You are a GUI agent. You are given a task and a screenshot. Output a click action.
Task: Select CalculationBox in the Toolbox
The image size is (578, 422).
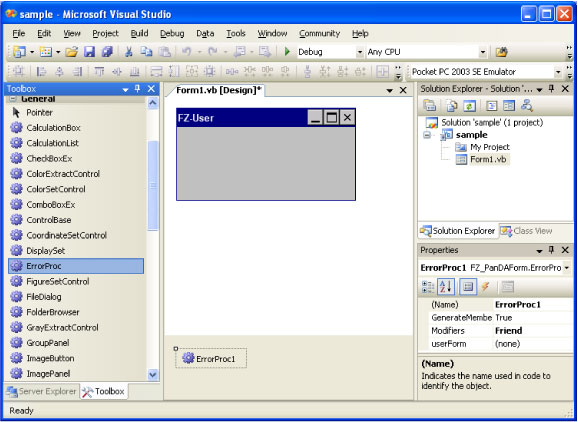click(76, 128)
